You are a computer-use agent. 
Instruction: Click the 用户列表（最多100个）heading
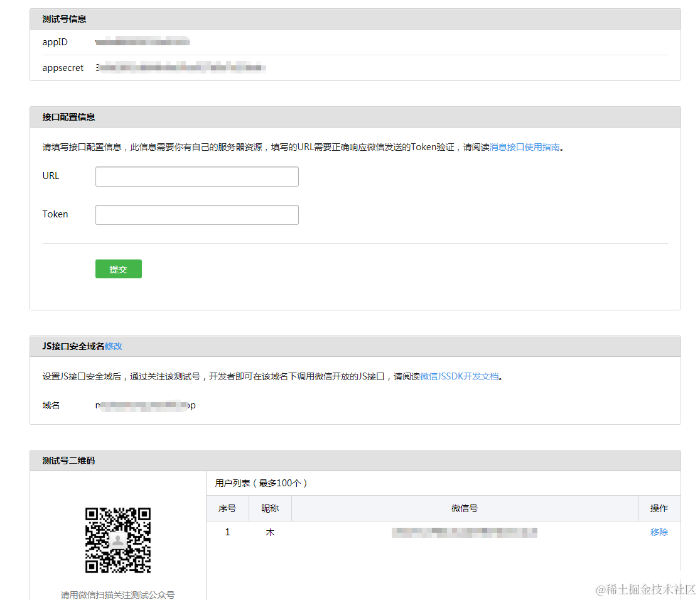[261, 483]
